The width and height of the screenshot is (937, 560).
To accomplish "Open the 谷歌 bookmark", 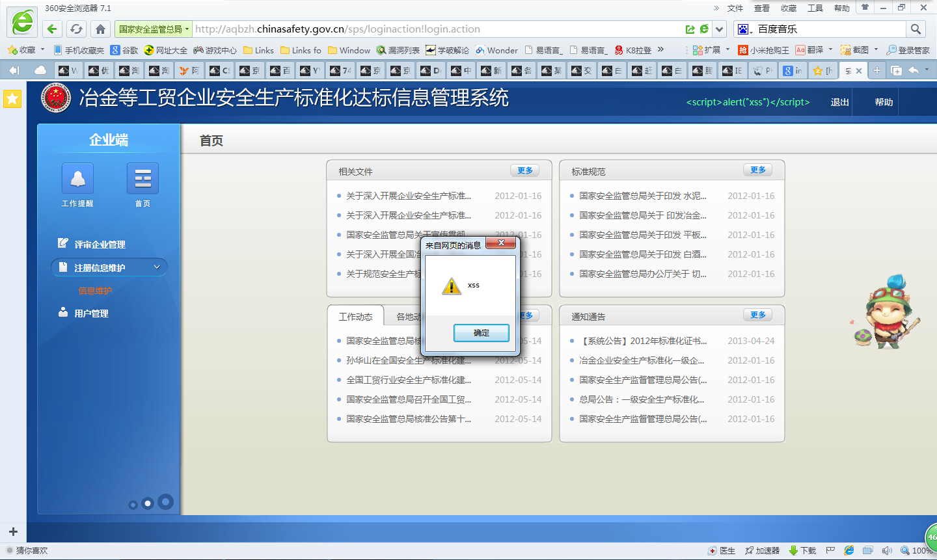I will tap(124, 50).
